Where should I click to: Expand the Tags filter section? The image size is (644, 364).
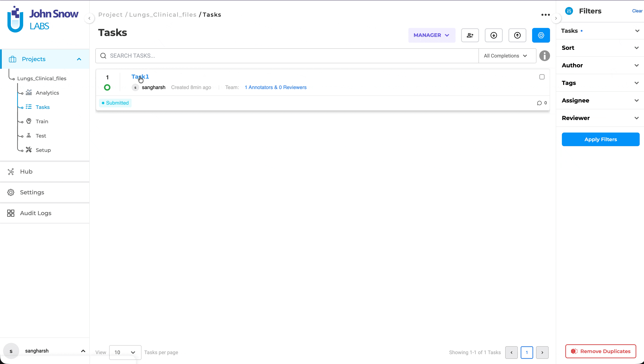(x=600, y=83)
